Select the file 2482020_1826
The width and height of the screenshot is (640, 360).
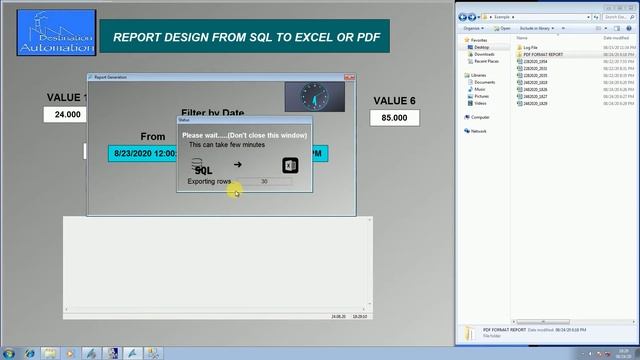tap(535, 89)
